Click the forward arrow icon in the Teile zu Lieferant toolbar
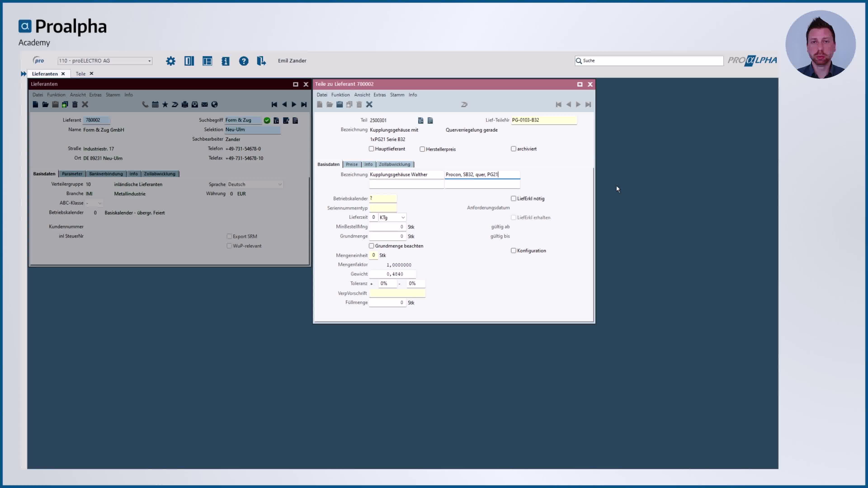868x488 pixels. tap(464, 104)
